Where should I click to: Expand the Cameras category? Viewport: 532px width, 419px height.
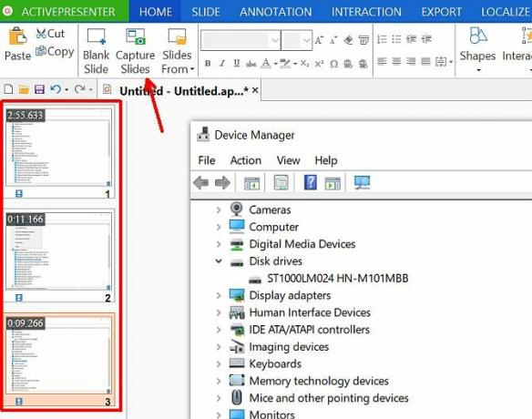[219, 210]
